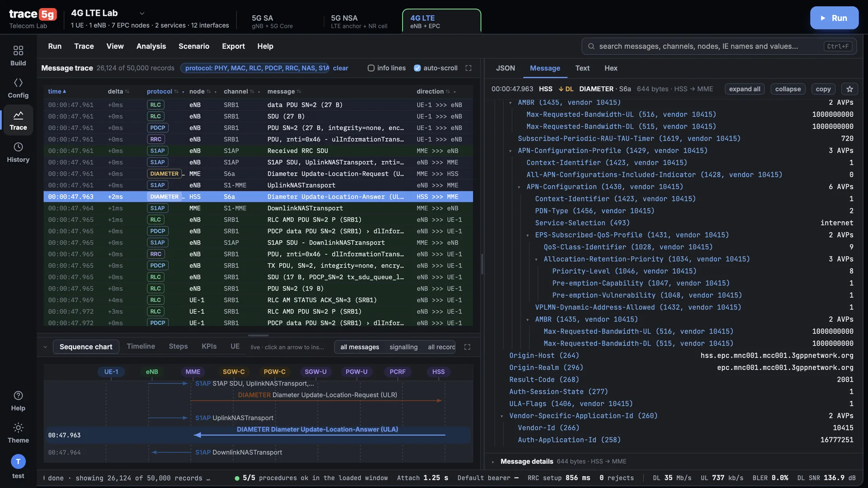868x488 pixels.
Task: Click the trace 5g logo
Action: (33, 14)
